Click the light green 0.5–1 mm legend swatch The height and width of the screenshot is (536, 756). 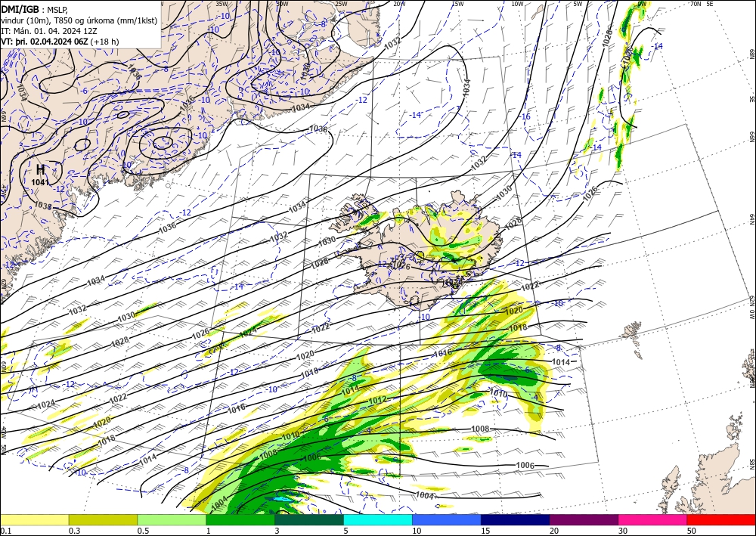[172, 519]
